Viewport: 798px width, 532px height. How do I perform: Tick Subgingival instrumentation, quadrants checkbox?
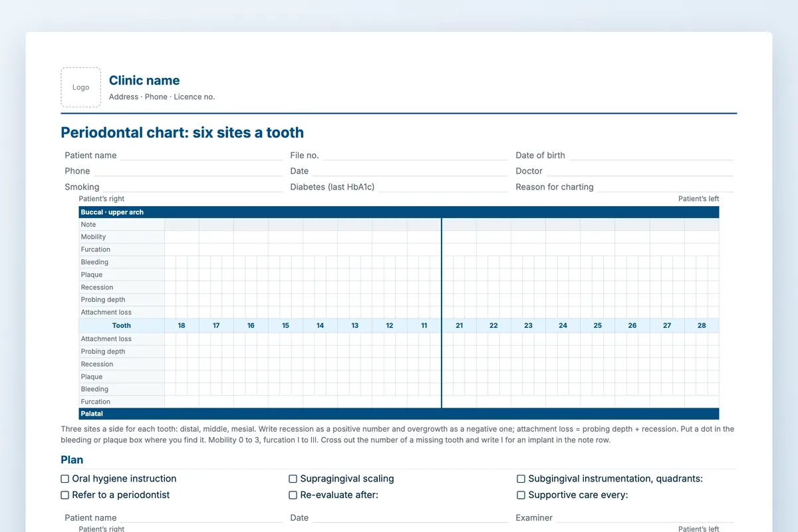pyautogui.click(x=521, y=479)
